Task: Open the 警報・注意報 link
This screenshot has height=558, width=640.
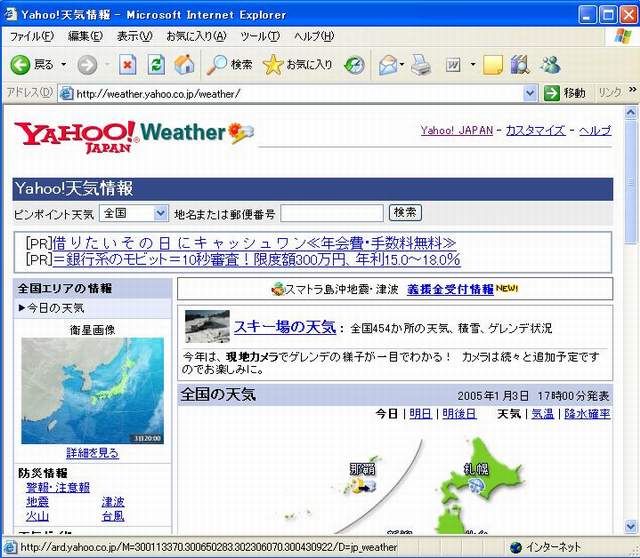Action: pos(58,487)
